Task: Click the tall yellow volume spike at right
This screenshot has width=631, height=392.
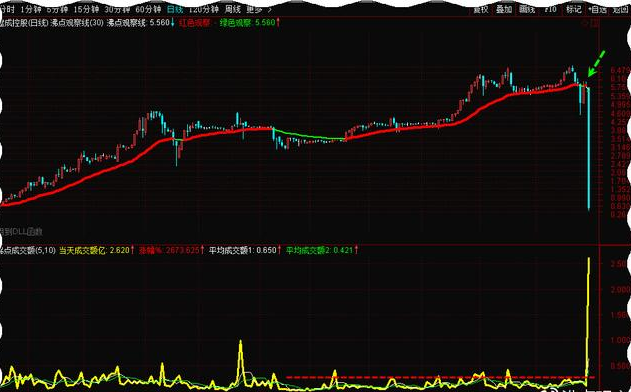Action: click(589, 318)
